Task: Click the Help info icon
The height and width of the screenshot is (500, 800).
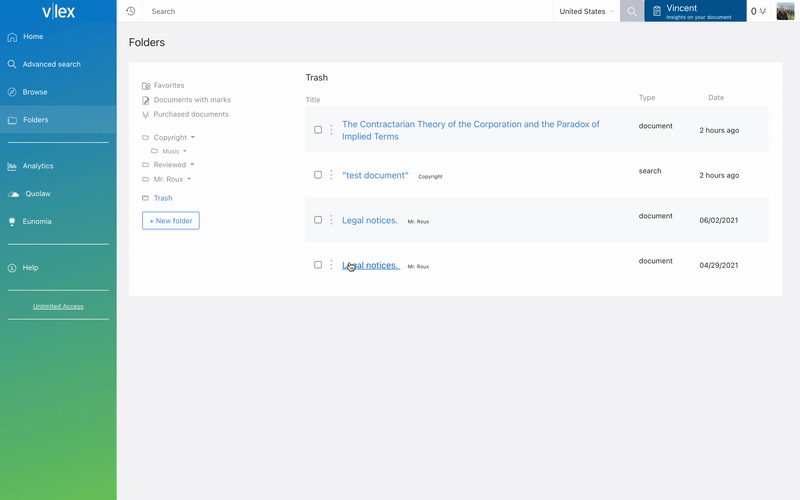Action: 12,268
